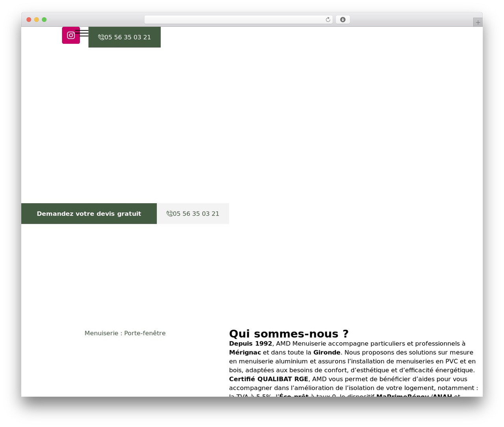Click the bold text Certifié QUALIBAT RGE

tap(269, 379)
